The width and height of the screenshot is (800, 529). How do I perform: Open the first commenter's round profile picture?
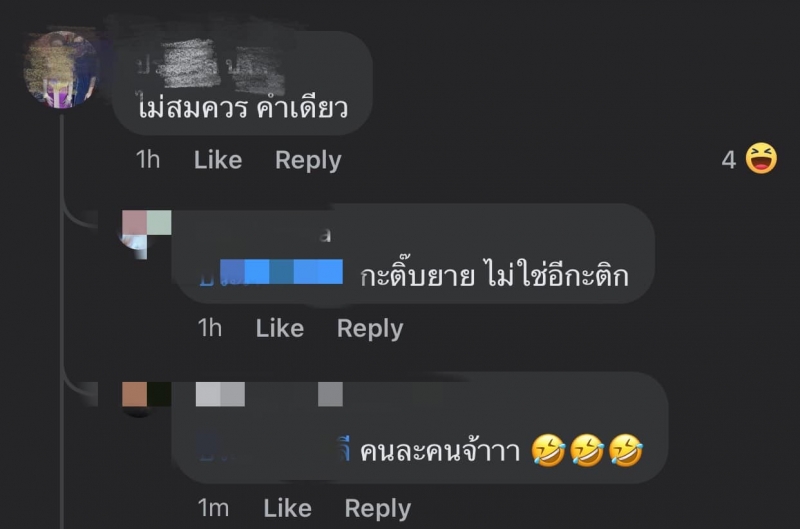pos(61,70)
